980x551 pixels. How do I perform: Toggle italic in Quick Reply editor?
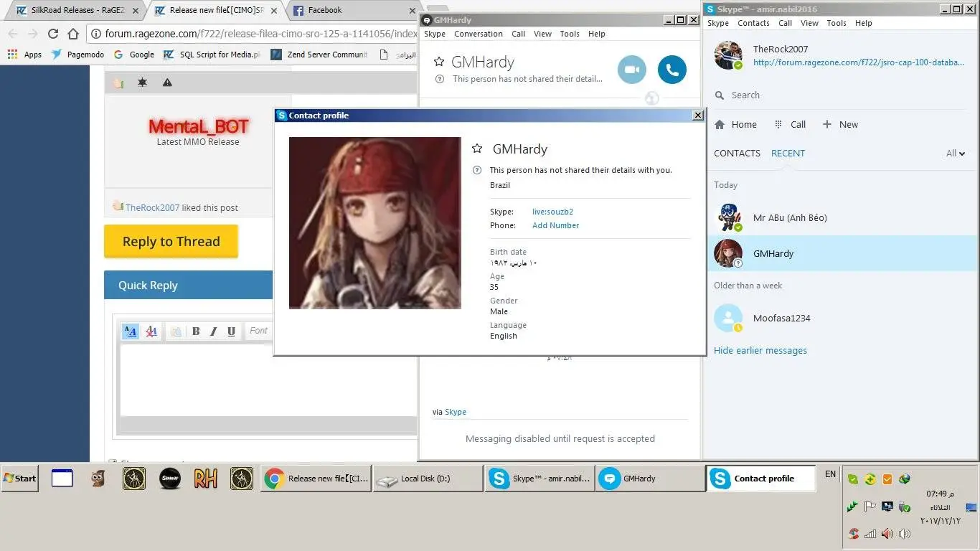coord(213,331)
